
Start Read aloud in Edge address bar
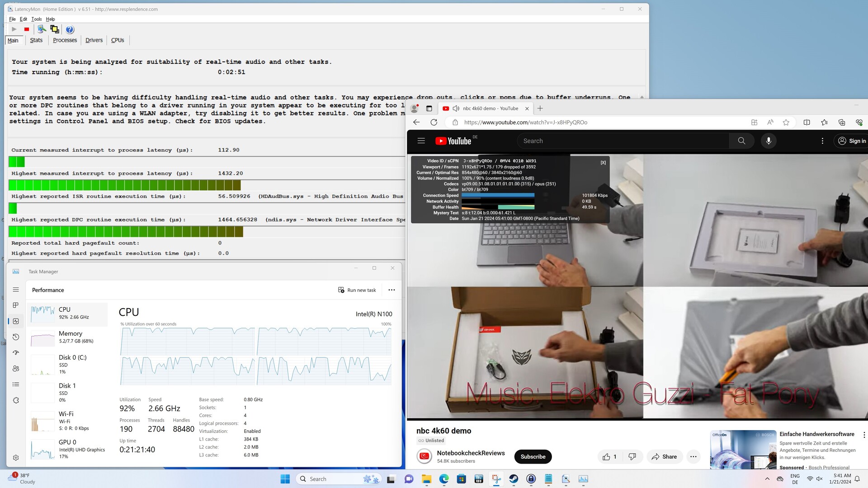coord(770,122)
